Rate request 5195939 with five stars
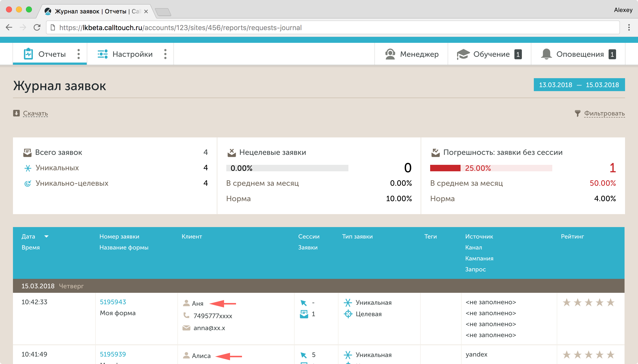638x364 pixels. [x=611, y=355]
